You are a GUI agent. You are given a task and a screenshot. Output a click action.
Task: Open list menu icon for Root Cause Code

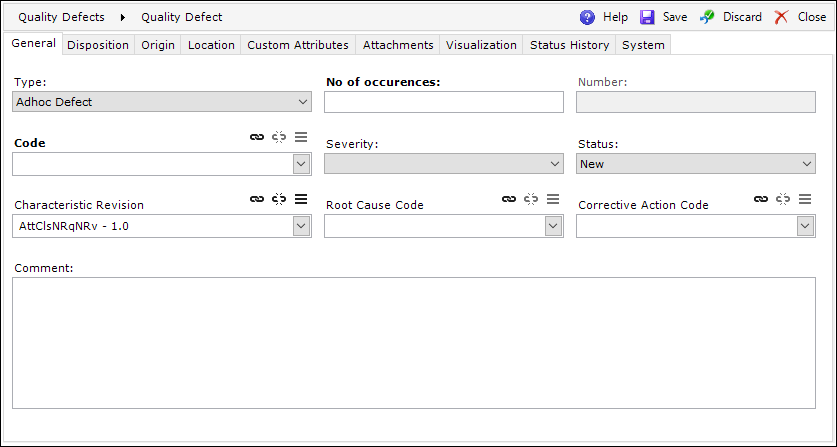click(553, 199)
